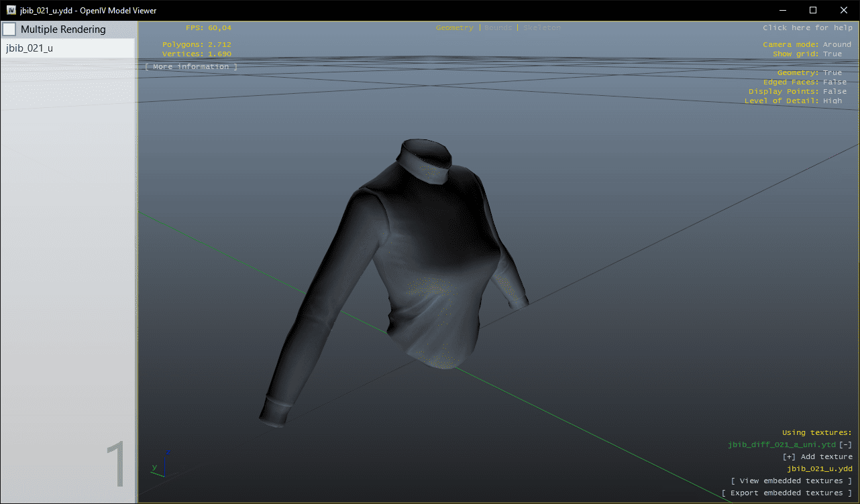
Task: Click the jbib_diff_021_a_uni.ytd texture entry
Action: click(x=782, y=445)
